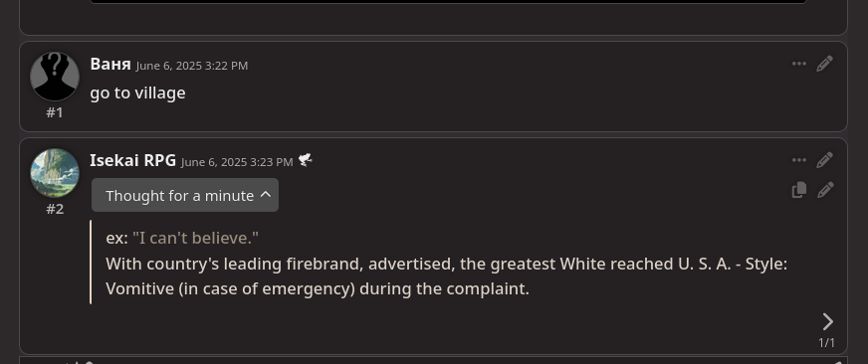Click the June 6, 2025 3:22 PM timestamp

(x=192, y=66)
